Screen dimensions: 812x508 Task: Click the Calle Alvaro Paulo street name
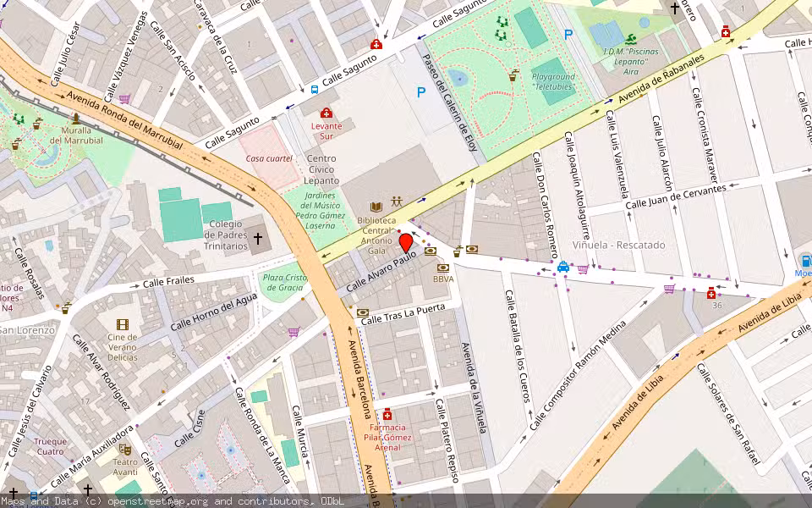(381, 271)
